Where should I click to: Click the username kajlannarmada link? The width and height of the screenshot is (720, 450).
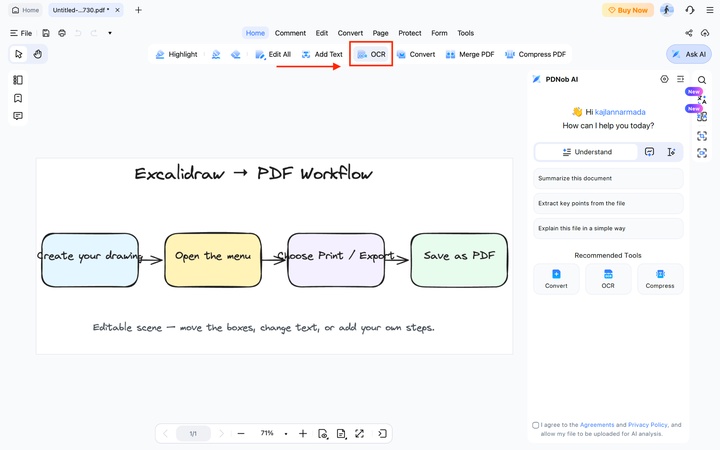[x=620, y=112]
